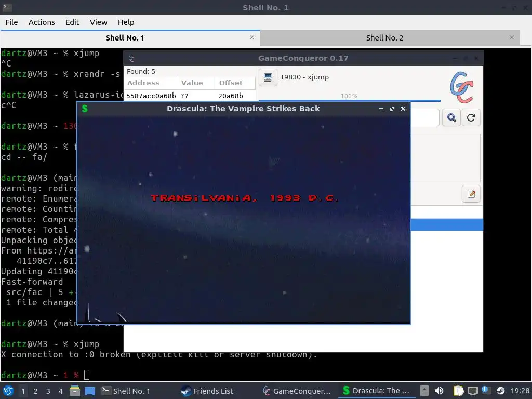Activate GameConqueror in the taskbar
The image size is (532, 399).
point(297,391)
